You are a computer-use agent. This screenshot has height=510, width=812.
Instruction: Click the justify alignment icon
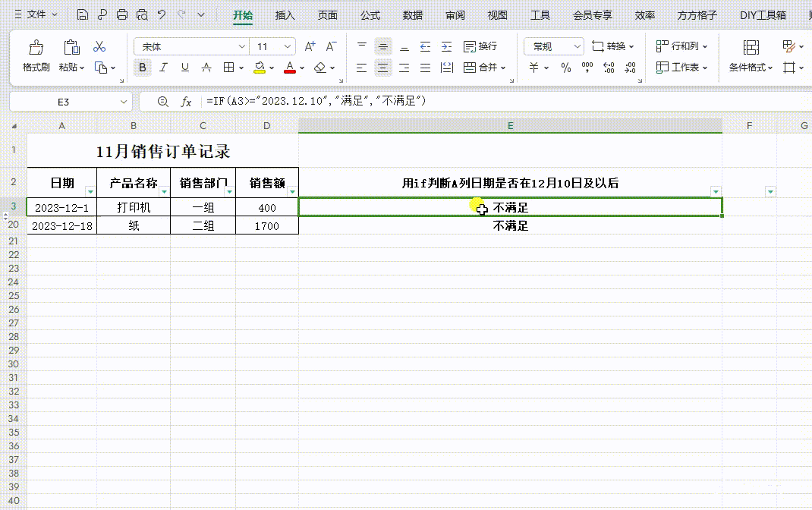[425, 68]
